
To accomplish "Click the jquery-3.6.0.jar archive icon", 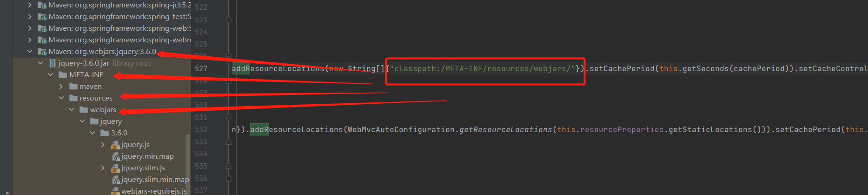I will click(x=52, y=63).
